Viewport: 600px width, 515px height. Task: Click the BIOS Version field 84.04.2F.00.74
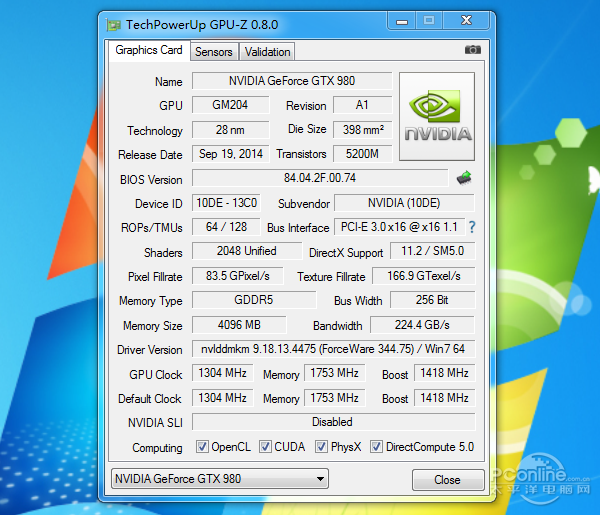pyautogui.click(x=320, y=178)
